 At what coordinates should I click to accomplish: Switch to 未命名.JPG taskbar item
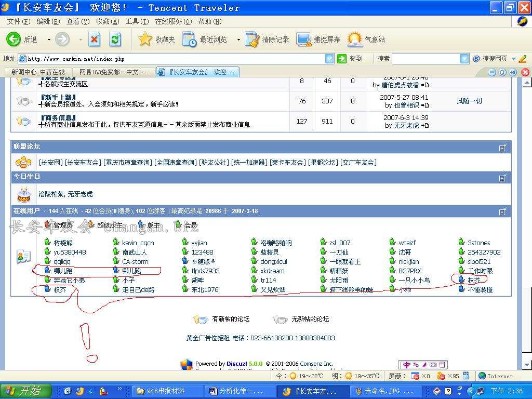click(x=385, y=391)
